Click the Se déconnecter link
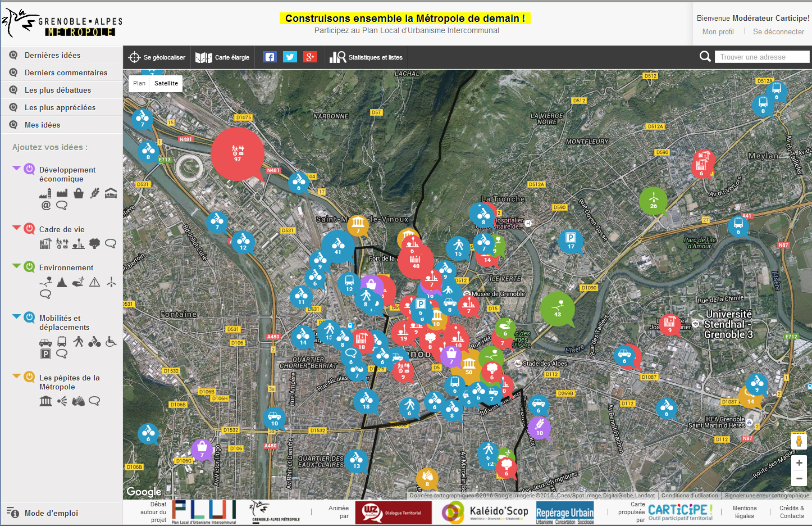Image resolution: width=812 pixels, height=526 pixels. click(778, 31)
